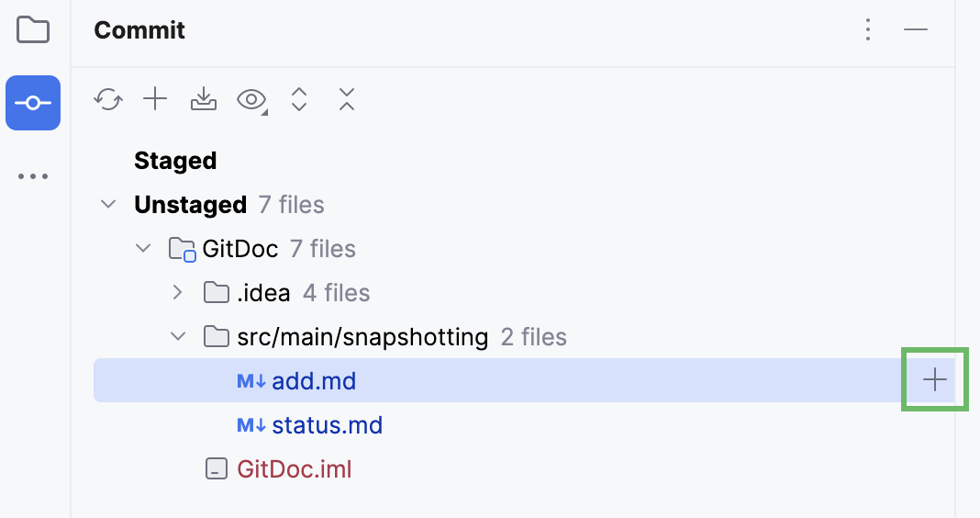Viewport: 980px width, 518px height.
Task: Open the Project folder tool window
Action: point(33,30)
